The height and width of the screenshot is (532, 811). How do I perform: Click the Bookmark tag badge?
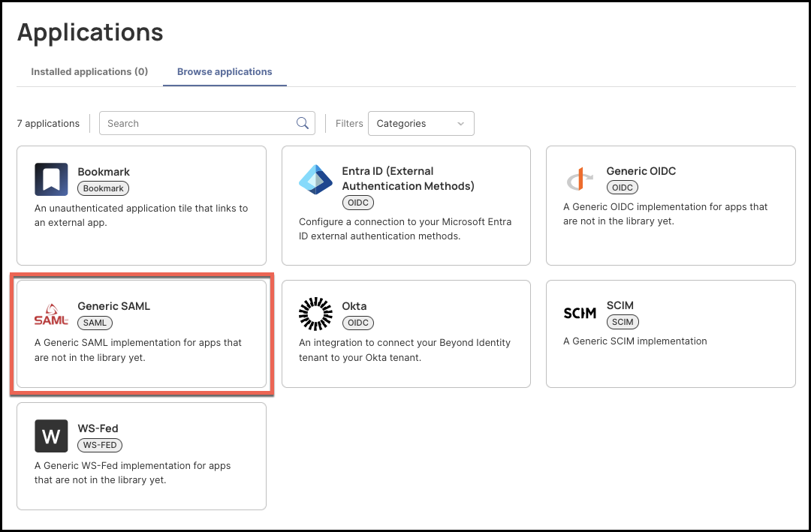coord(104,188)
